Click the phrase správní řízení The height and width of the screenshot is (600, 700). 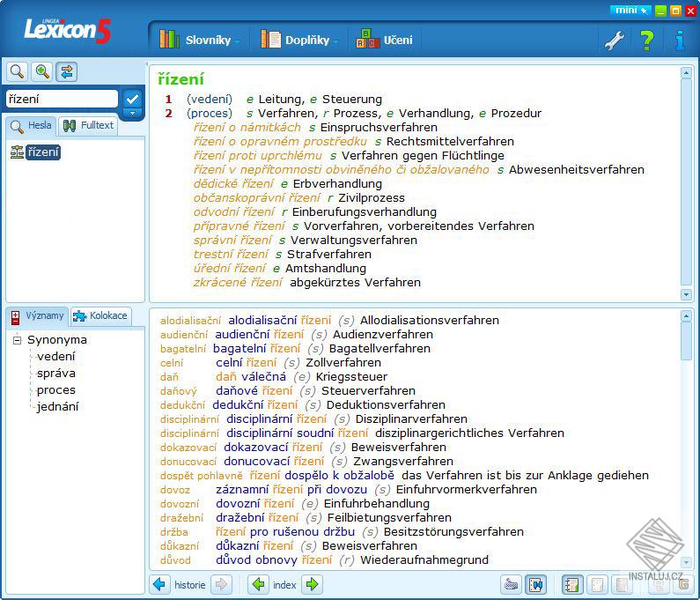pos(232,240)
